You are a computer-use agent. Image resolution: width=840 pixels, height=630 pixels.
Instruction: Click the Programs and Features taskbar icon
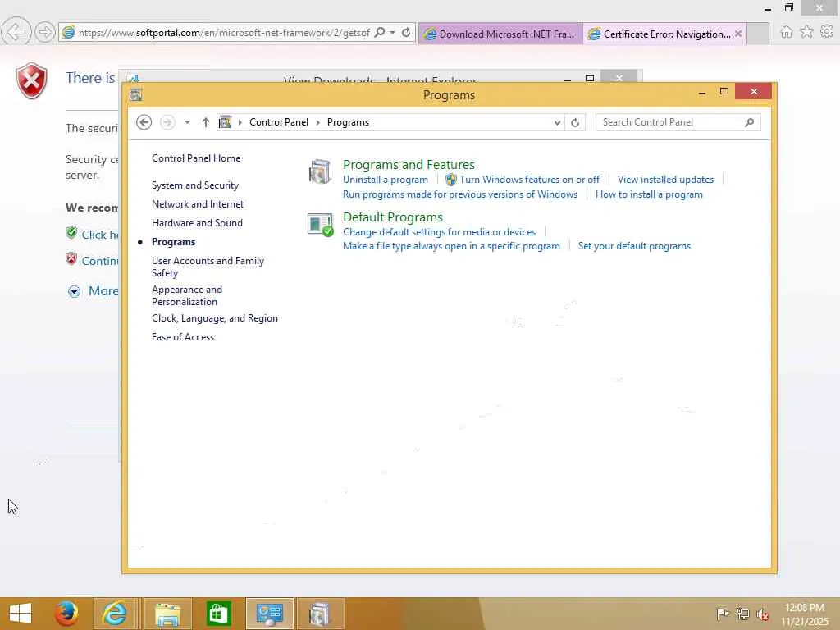click(320, 614)
